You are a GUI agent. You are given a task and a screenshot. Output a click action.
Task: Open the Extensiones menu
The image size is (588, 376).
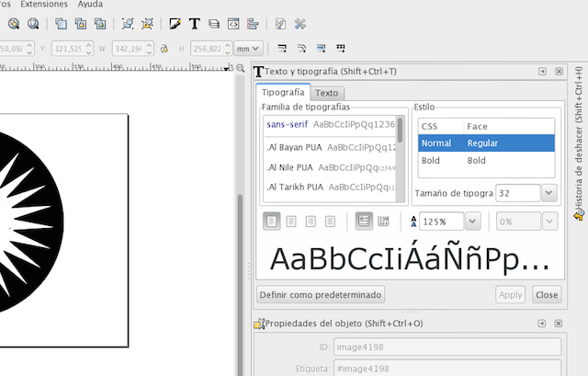tap(44, 4)
